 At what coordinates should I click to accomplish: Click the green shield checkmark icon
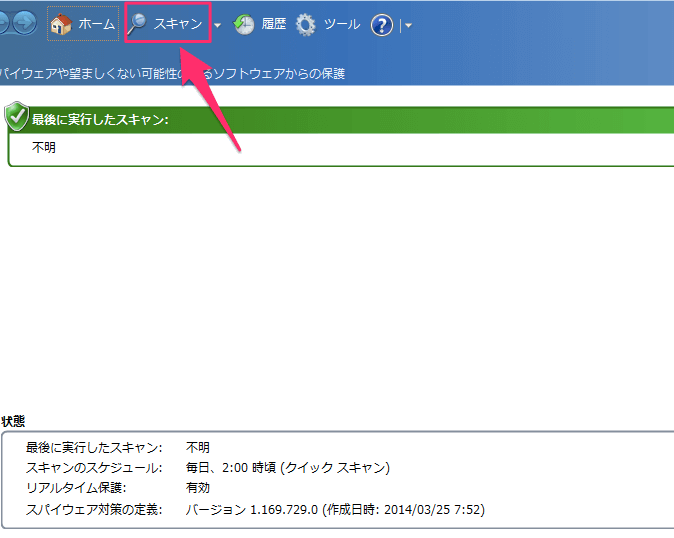coord(17,116)
